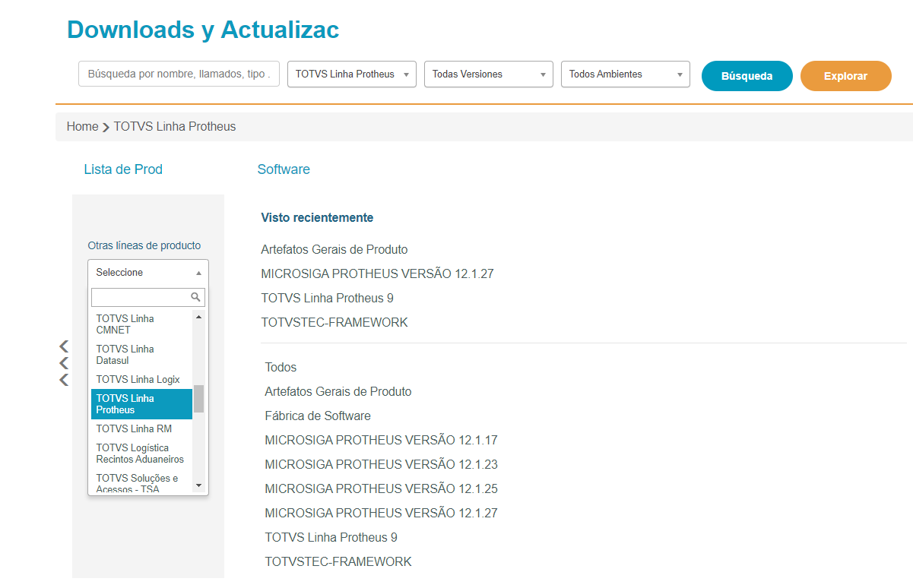Click Todos in the software list
Viewport: 913px width, 588px height.
tap(281, 367)
